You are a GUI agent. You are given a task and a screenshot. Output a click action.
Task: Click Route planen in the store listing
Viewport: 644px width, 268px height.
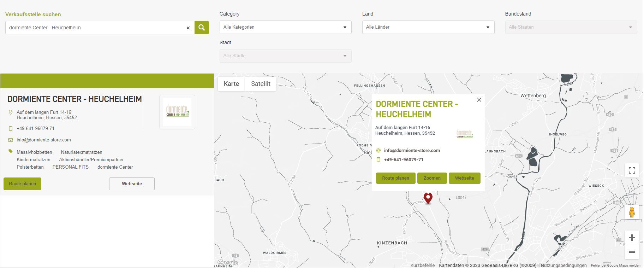(22, 184)
